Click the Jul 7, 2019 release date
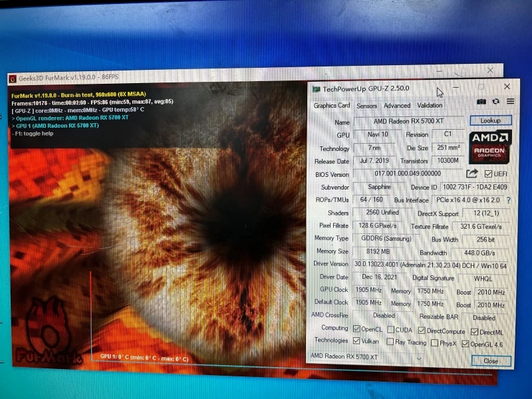 (374, 160)
